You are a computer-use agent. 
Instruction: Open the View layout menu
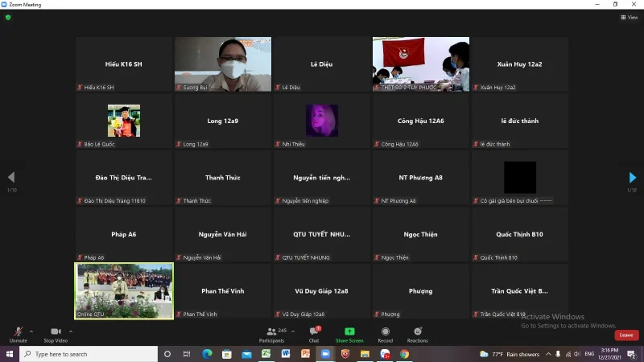click(629, 17)
